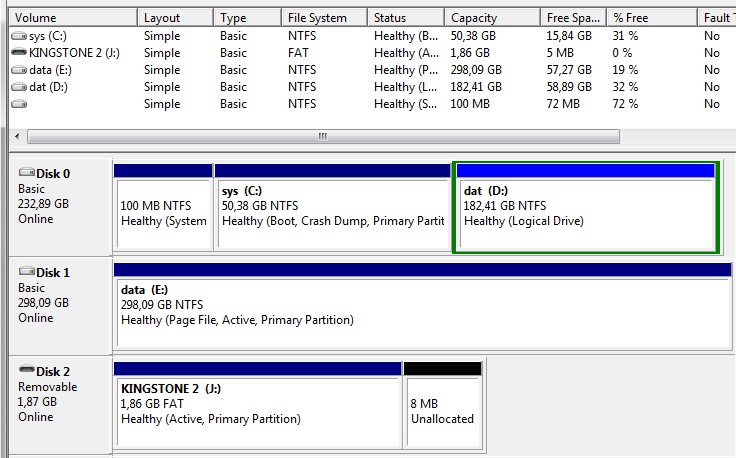Click the KINGSTONE 2 (J:) removable drive icon

point(19,53)
